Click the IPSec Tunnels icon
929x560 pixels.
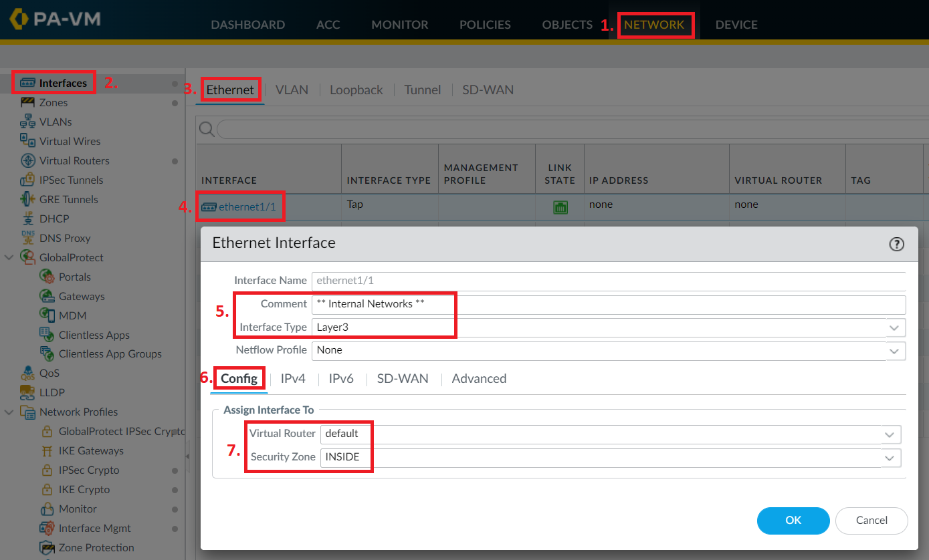pyautogui.click(x=27, y=180)
